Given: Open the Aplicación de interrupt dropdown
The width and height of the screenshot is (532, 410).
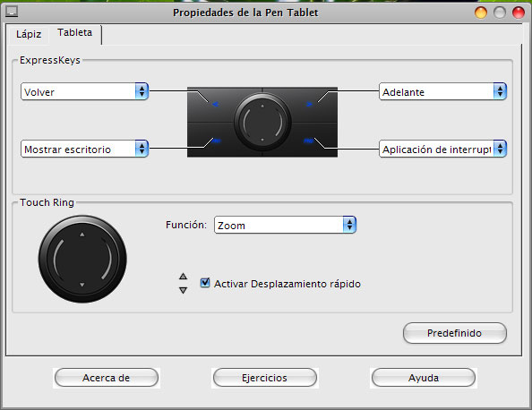Looking at the screenshot, I should tap(442, 149).
